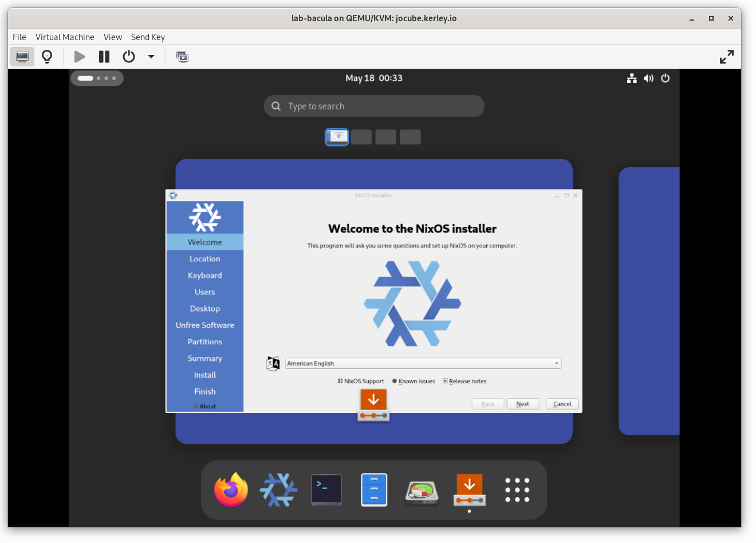Select Welcome step in installer sidebar

pos(205,242)
